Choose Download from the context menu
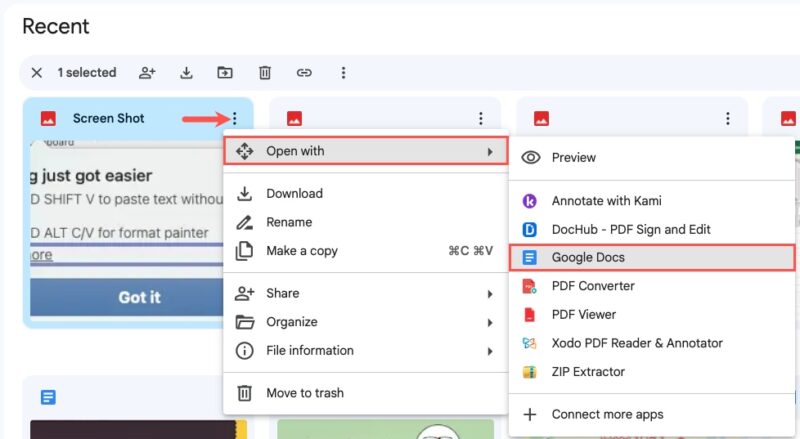The image size is (800, 439). tap(366, 193)
